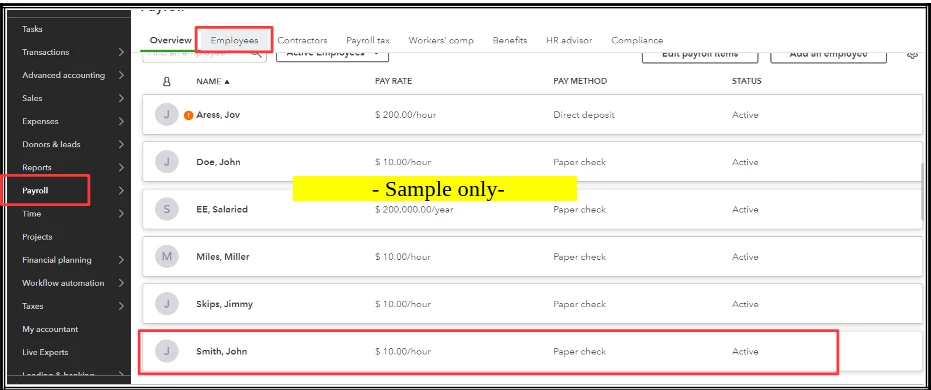Open the settings gear at top right

[x=913, y=55]
